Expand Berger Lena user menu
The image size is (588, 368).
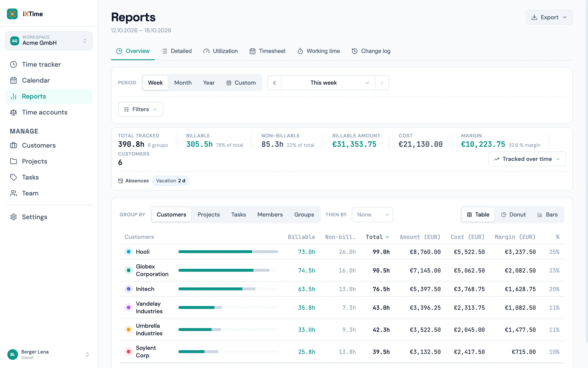click(x=49, y=354)
